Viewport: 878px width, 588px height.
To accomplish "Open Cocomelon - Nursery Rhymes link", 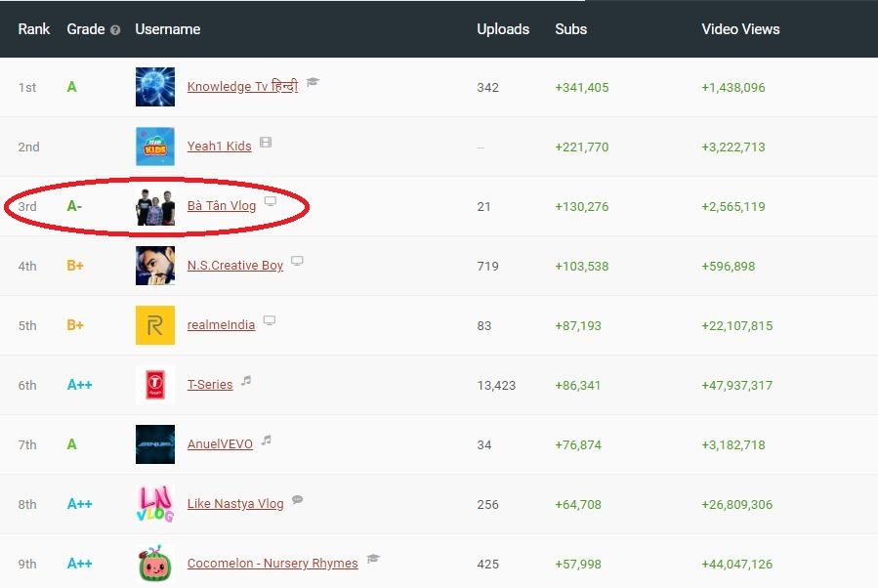I will [272, 564].
